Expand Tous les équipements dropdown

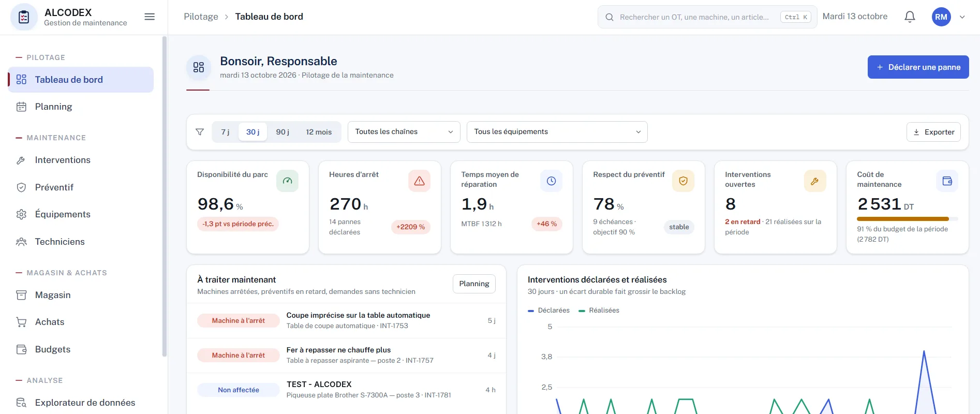coord(557,132)
